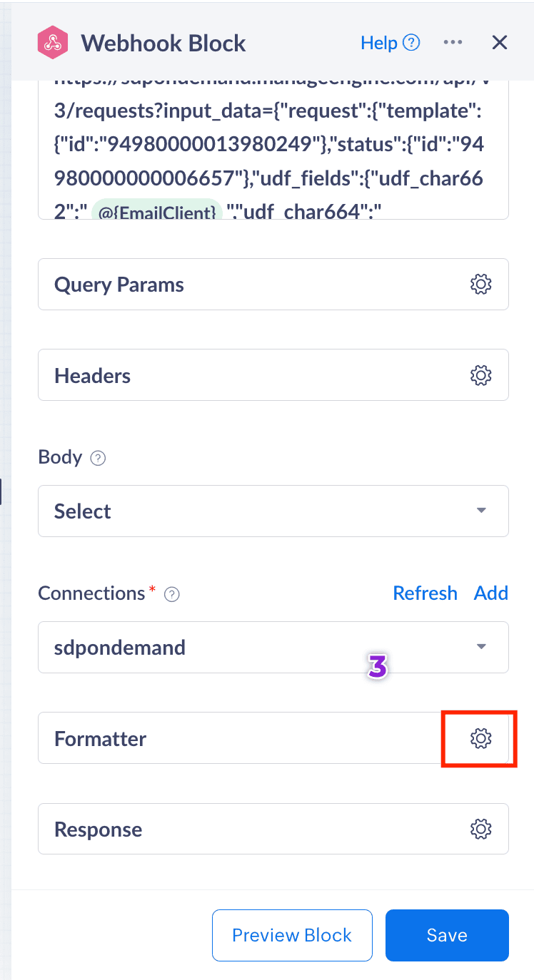Open the sdpondemand connections dropdown
The image size is (534, 980).
pyautogui.click(x=273, y=647)
